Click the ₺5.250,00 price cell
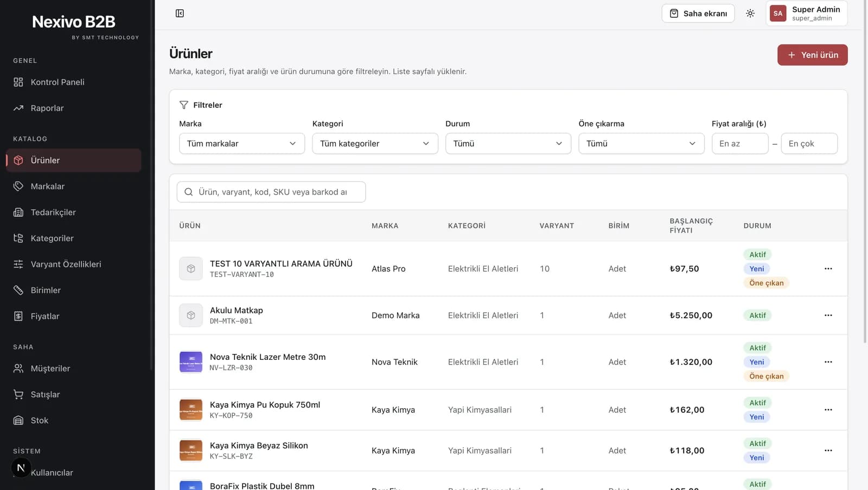Viewport: 868px width, 490px height. 691,315
